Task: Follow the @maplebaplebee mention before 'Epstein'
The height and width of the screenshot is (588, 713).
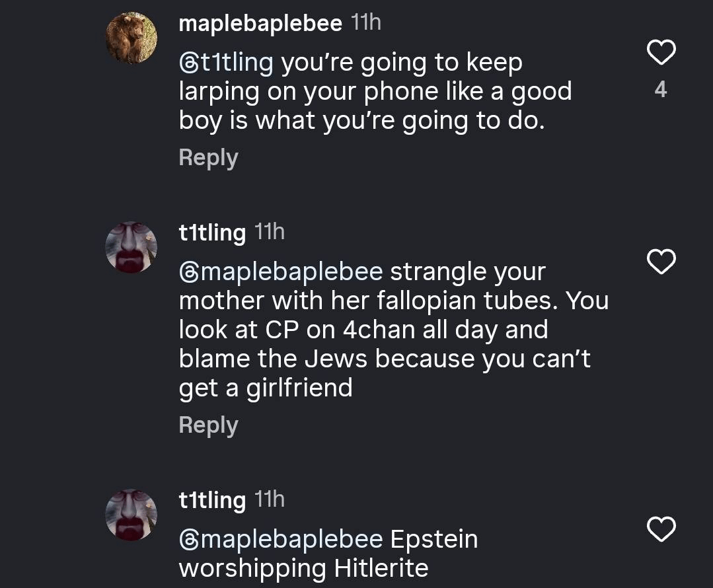Action: click(281, 539)
